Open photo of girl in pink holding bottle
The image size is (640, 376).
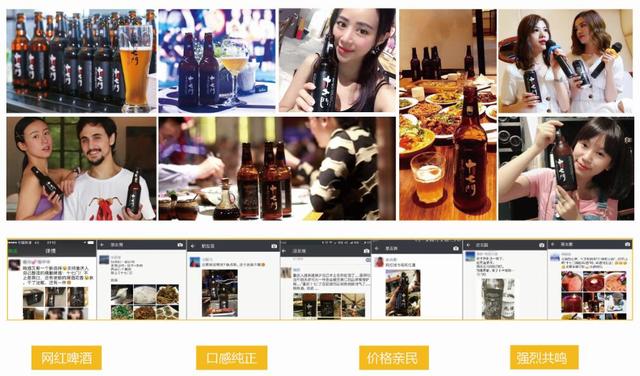tap(566, 169)
